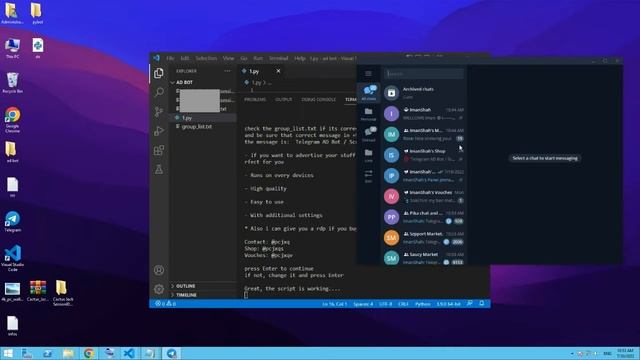
Task: Click the Telegram search field
Action: point(424,74)
